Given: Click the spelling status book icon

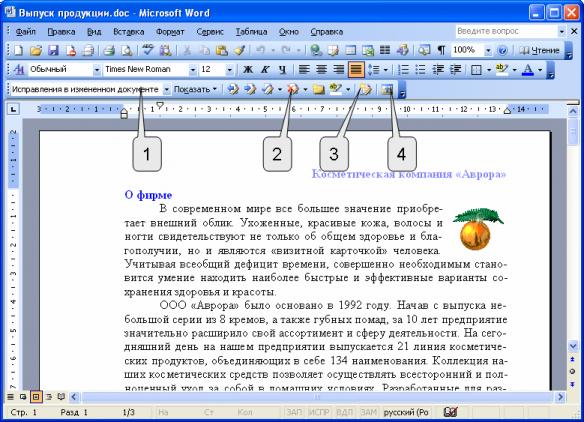Looking at the screenshot, I should click(x=451, y=412).
